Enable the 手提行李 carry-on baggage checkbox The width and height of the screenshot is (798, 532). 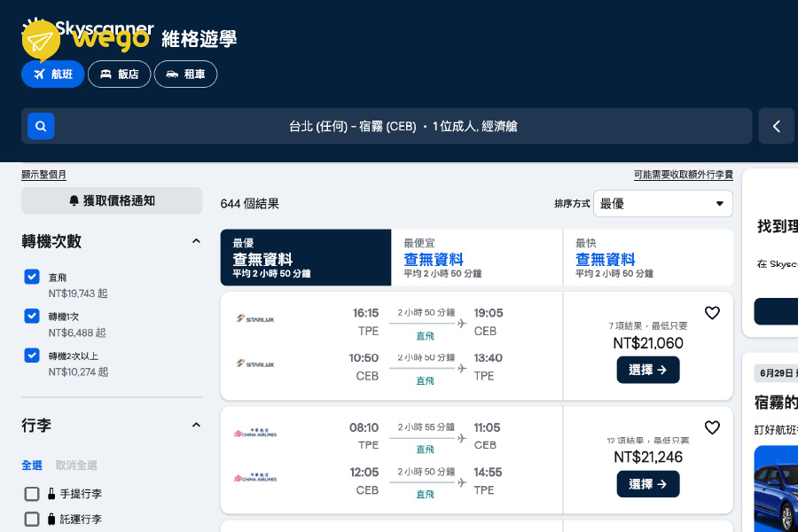point(32,494)
